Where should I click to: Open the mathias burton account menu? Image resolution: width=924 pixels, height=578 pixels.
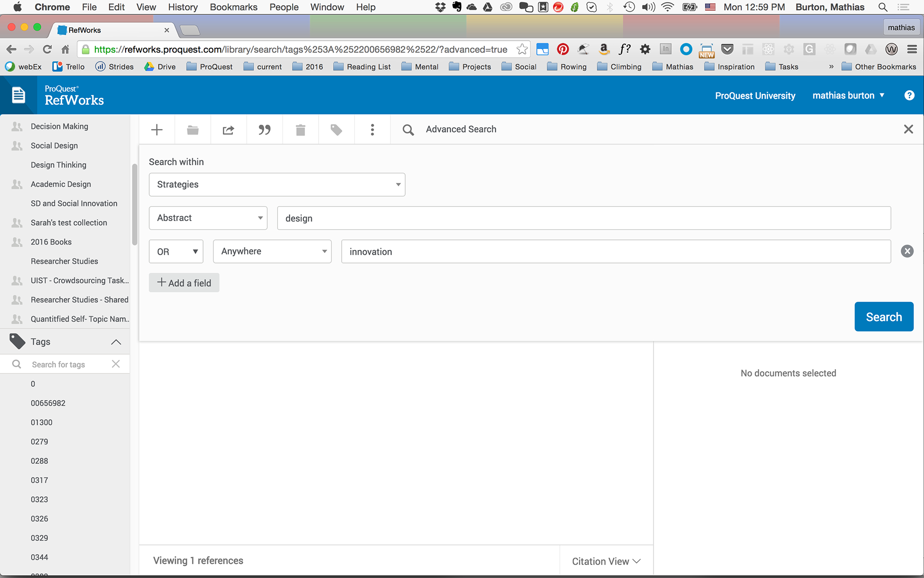(848, 95)
